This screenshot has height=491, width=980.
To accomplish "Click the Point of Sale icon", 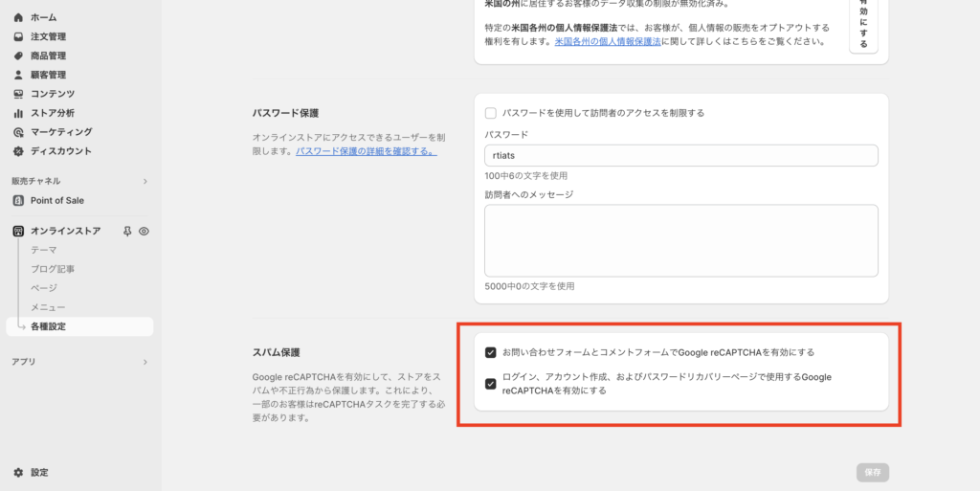I will pos(18,201).
